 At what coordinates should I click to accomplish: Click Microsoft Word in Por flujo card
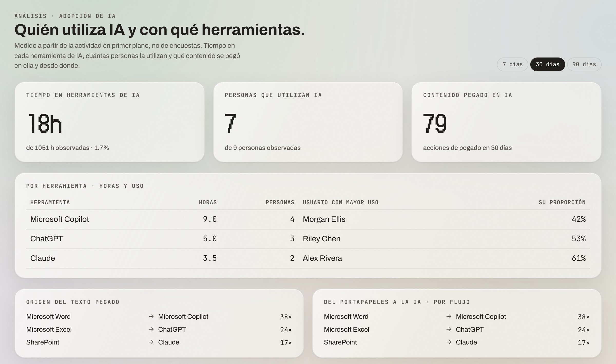pos(346,317)
